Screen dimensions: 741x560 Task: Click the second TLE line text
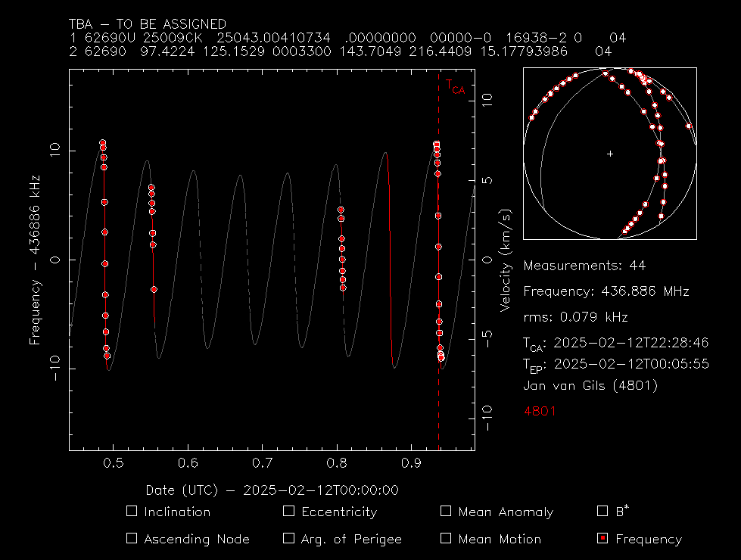point(341,51)
